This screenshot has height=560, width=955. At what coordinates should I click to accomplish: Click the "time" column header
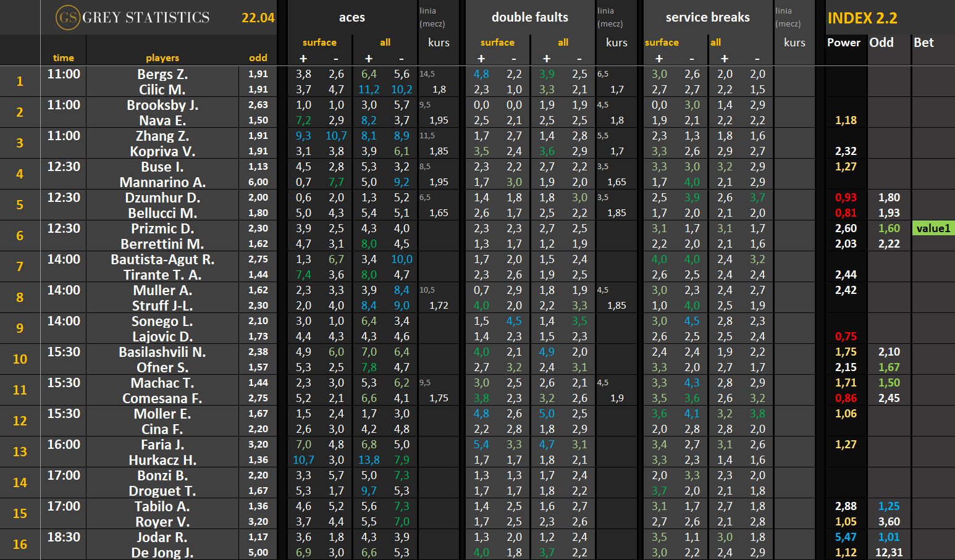[x=64, y=58]
